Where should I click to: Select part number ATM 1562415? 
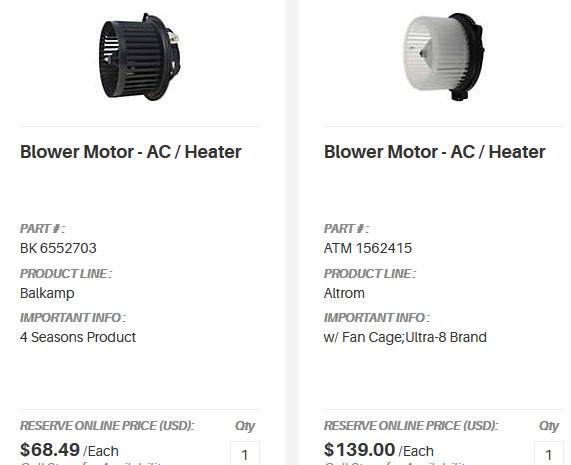[x=368, y=248]
